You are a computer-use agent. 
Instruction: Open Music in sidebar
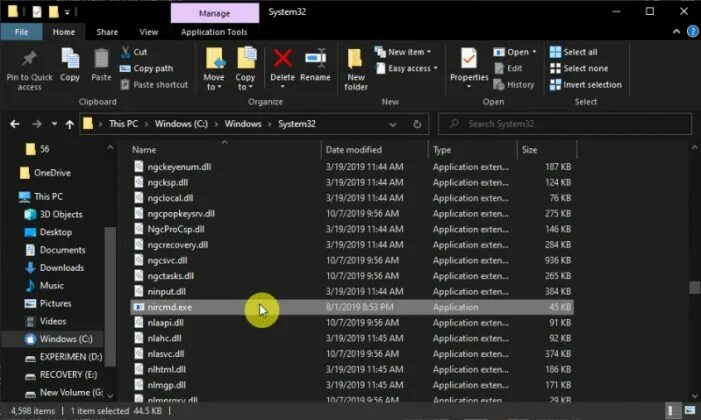44,285
